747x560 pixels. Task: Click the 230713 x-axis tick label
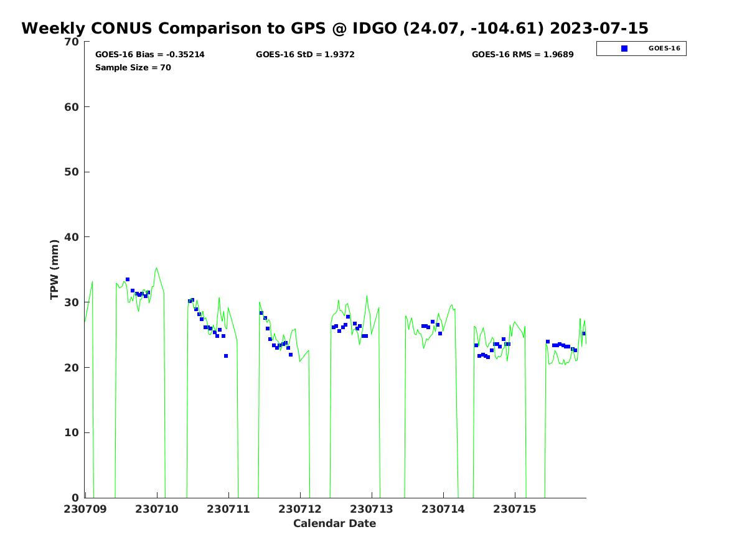372,509
